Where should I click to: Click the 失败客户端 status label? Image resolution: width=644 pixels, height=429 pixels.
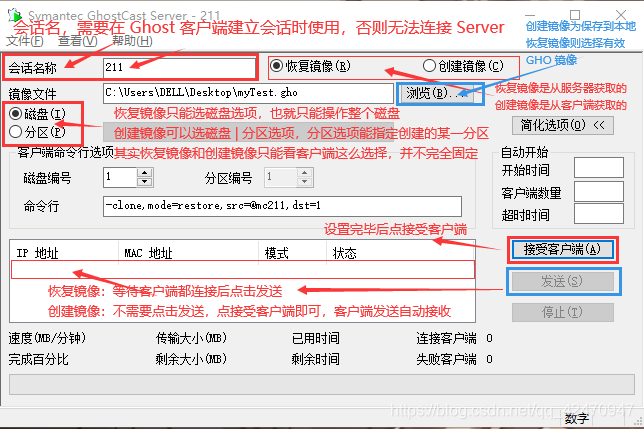(x=446, y=359)
